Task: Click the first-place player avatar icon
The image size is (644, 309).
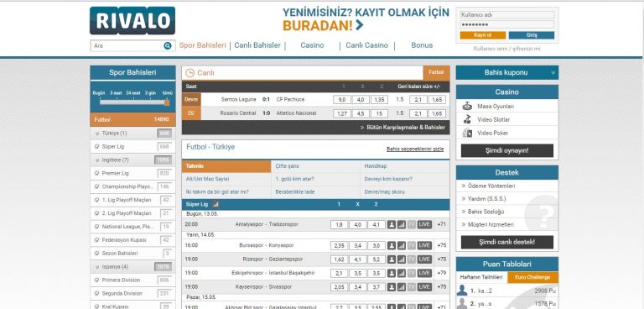Action: 462,291
